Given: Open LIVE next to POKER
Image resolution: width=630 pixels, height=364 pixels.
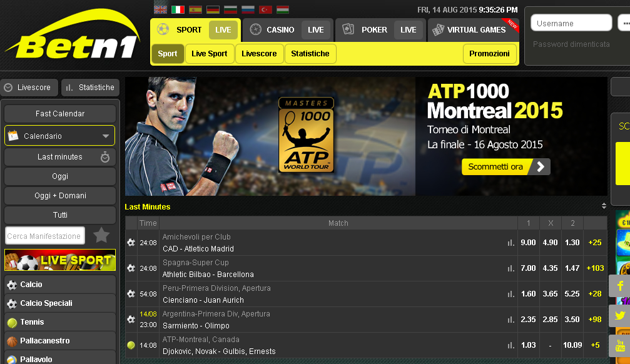Looking at the screenshot, I should pos(408,30).
